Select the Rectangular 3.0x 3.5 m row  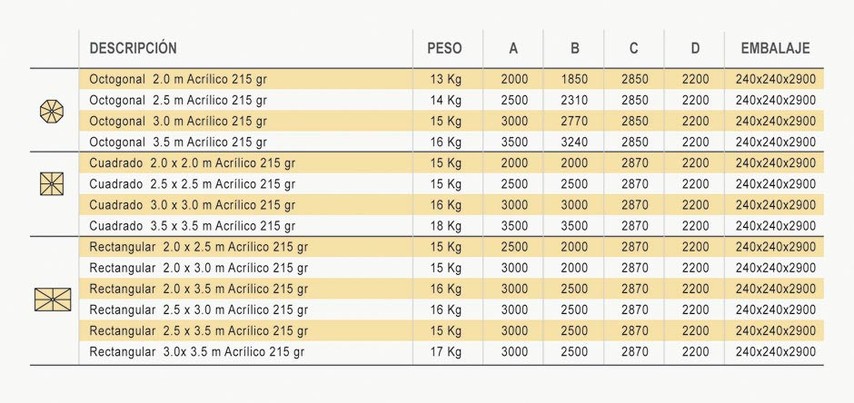(x=451, y=352)
